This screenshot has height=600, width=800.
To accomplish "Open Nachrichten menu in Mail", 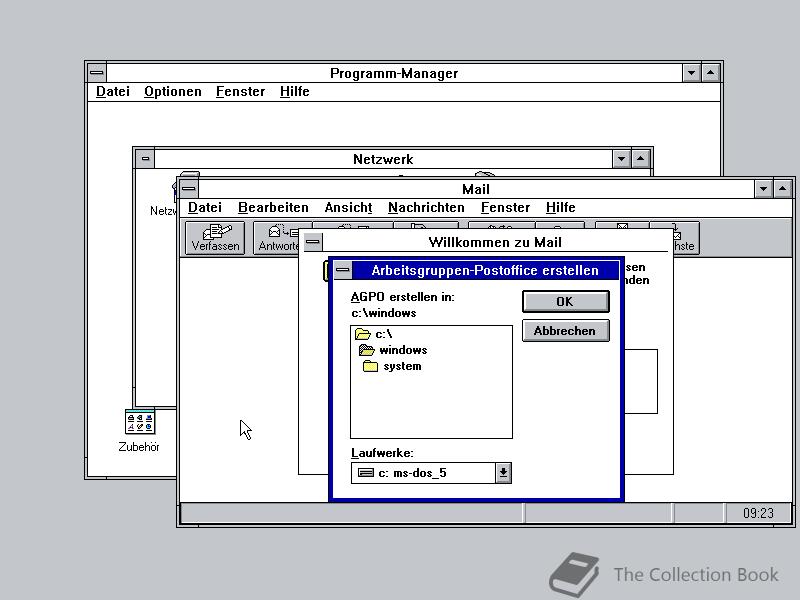I will [x=426, y=207].
